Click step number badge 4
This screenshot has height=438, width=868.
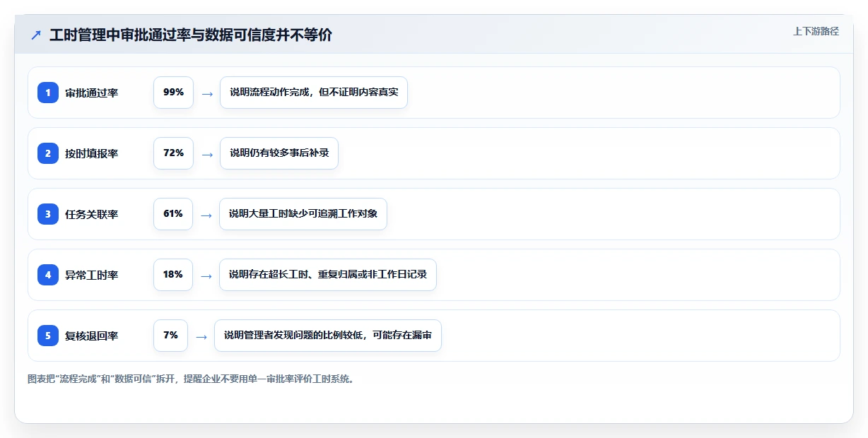(48, 275)
